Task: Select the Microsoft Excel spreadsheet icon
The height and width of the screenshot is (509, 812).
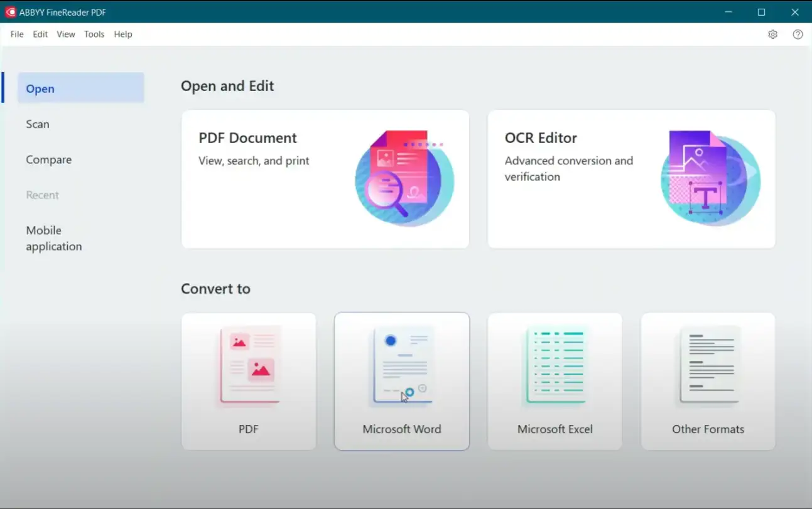Action: [x=555, y=366]
